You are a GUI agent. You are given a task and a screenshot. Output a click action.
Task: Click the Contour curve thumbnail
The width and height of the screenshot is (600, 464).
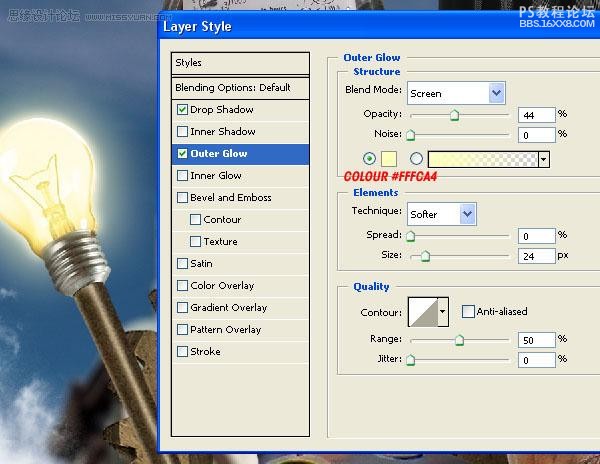423,312
